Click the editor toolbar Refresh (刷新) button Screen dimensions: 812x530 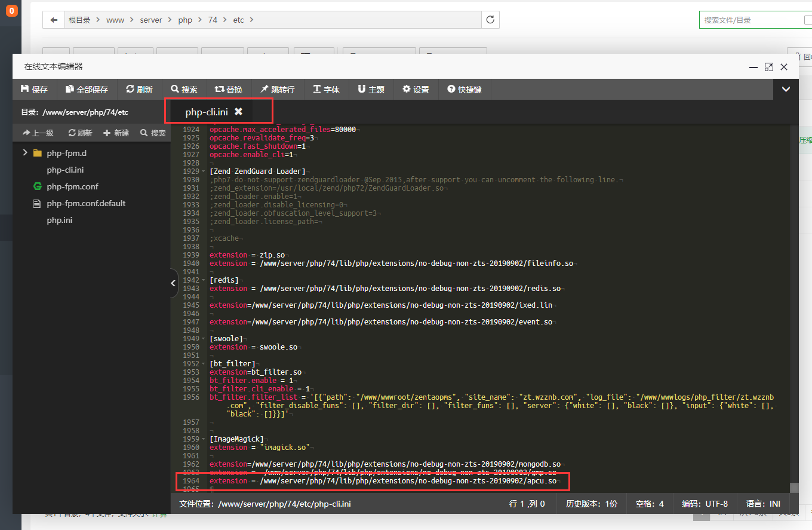139,90
